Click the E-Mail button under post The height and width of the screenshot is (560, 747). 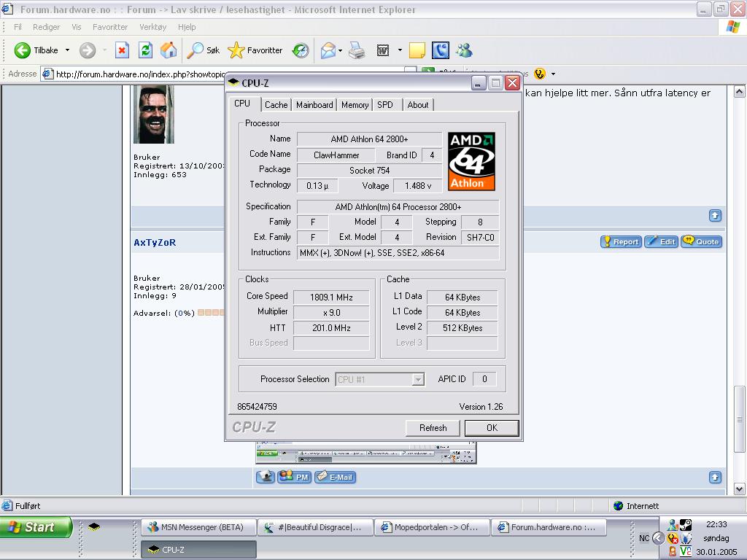(336, 477)
